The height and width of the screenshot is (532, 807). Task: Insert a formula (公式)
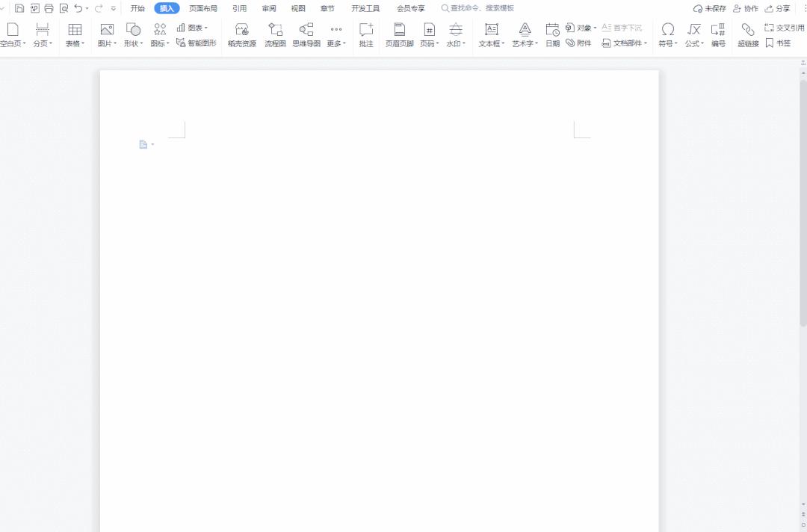tap(694, 35)
